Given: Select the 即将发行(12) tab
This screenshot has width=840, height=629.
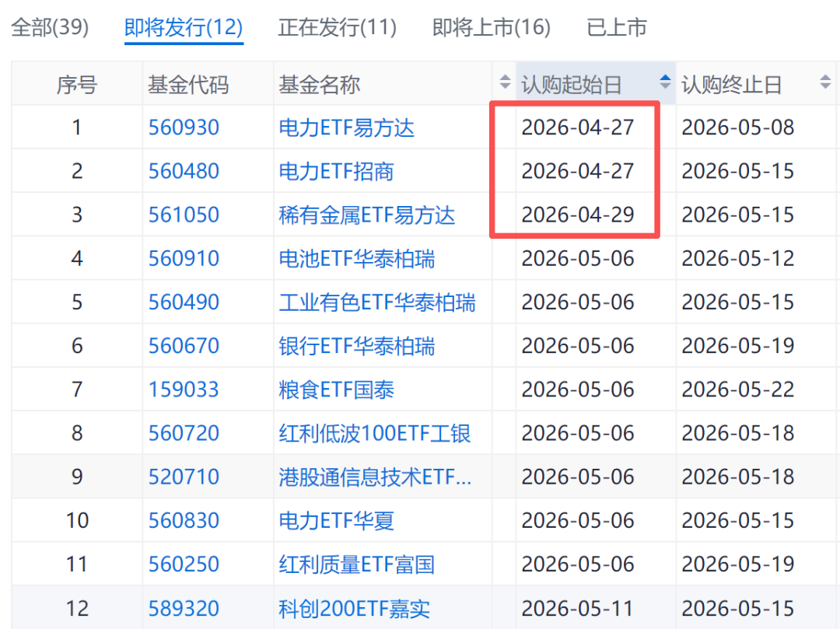Looking at the screenshot, I should pyautogui.click(x=184, y=26).
